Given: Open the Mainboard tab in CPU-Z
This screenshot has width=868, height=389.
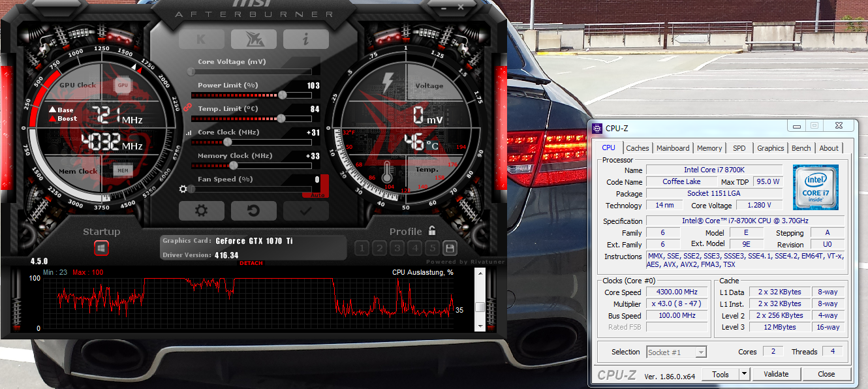Looking at the screenshot, I should point(673,148).
